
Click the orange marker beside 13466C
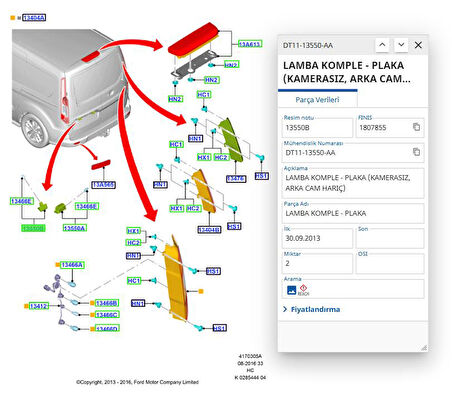(x=92, y=315)
